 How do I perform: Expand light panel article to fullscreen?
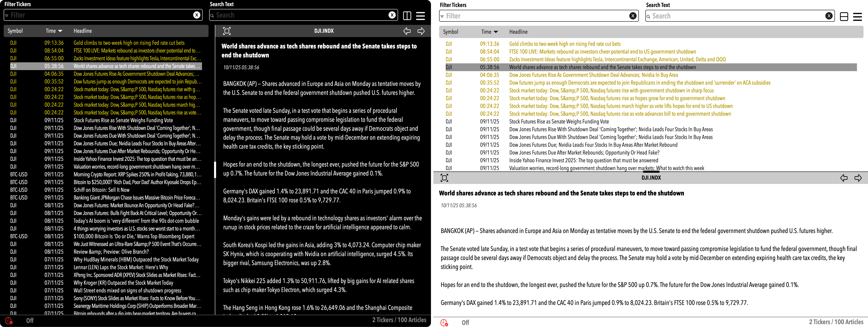pos(444,178)
